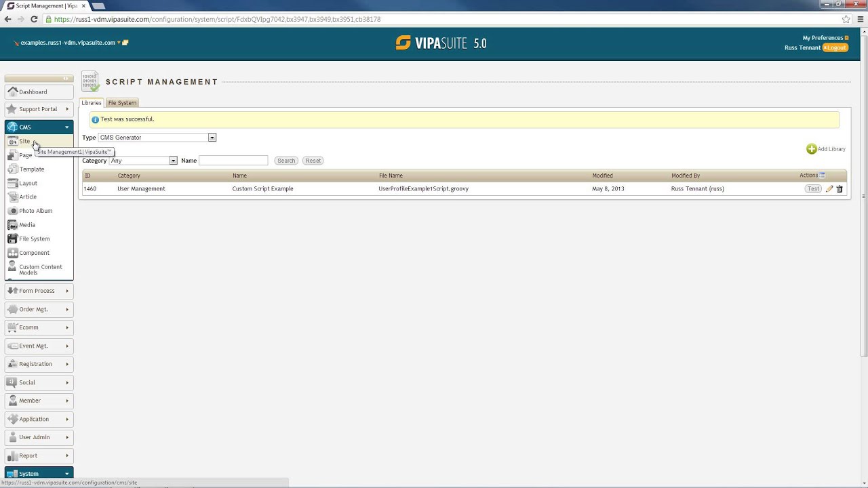Expand the Order Mgt. section arrow

click(66, 309)
